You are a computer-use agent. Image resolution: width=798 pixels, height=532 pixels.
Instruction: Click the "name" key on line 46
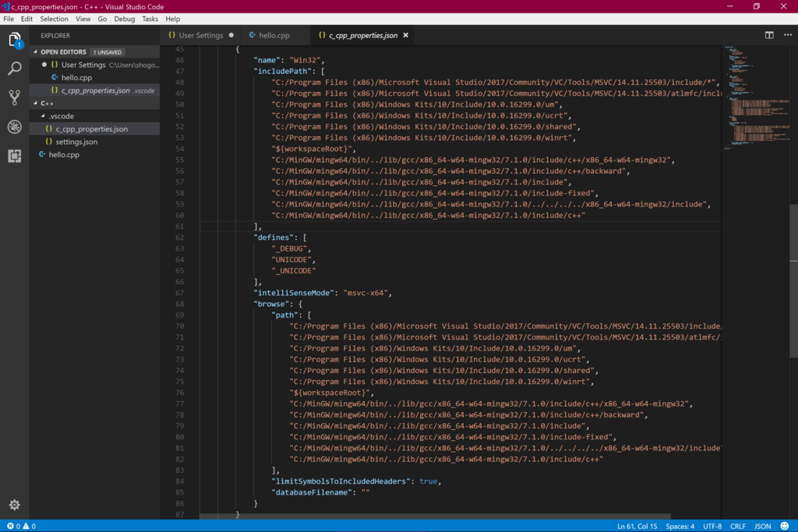pyautogui.click(x=267, y=60)
